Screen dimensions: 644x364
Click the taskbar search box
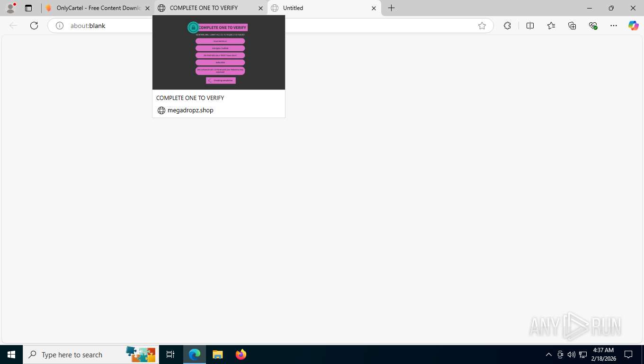coord(91,355)
